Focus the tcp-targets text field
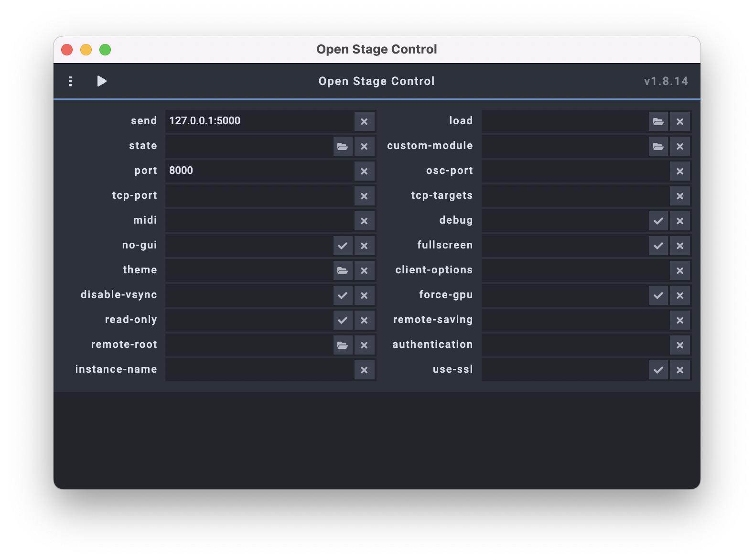The height and width of the screenshot is (560, 754). [x=574, y=196]
